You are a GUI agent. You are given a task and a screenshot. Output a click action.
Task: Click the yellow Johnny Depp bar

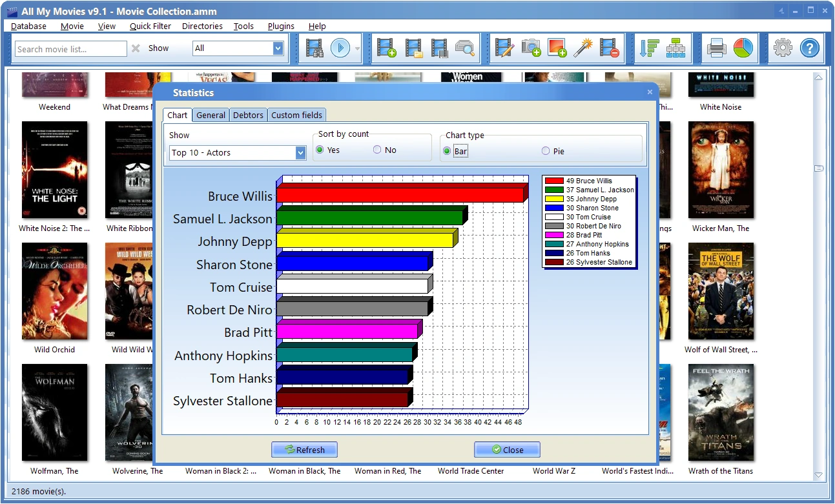(365, 241)
